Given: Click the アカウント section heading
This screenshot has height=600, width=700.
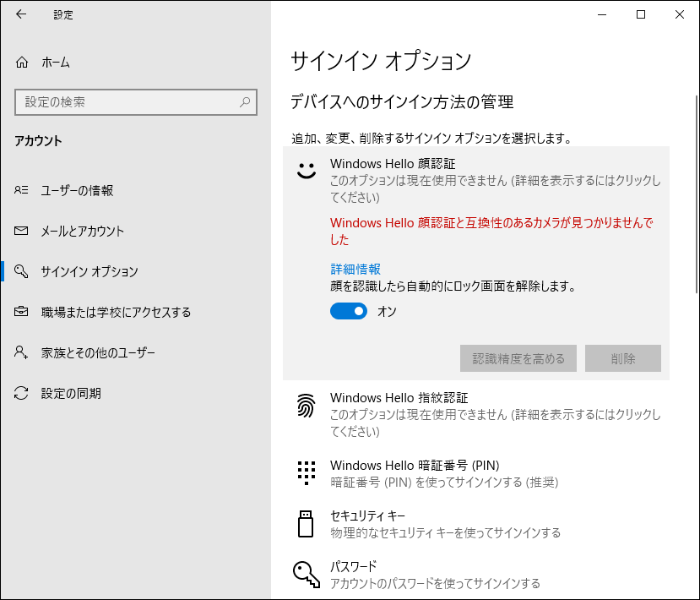Looking at the screenshot, I should click(38, 141).
